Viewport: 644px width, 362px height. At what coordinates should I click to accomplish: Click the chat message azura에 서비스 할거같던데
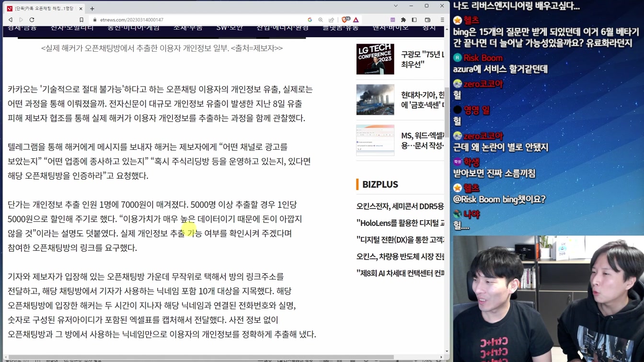(500, 69)
